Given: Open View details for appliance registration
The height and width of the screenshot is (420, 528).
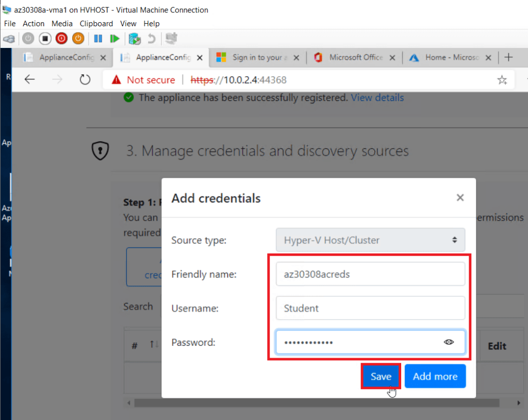Looking at the screenshot, I should pyautogui.click(x=377, y=97).
